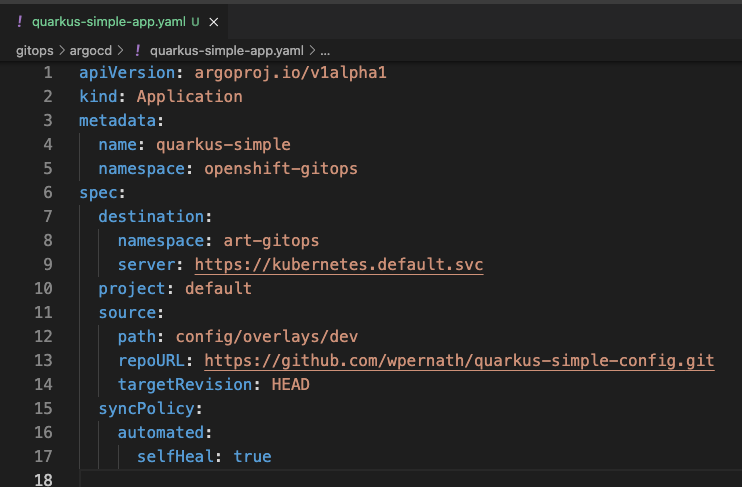Image resolution: width=742 pixels, height=487 pixels.
Task: Click the 'kind' key
Action: 98,97
